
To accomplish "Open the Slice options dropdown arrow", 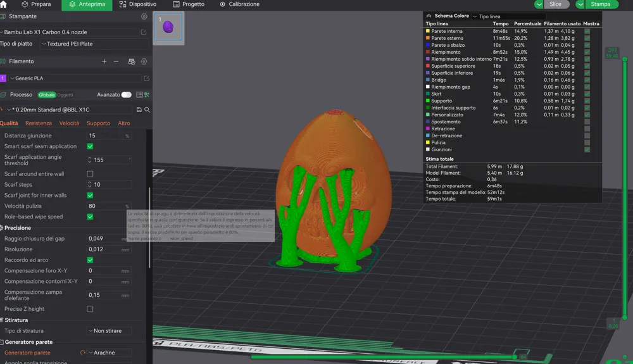I will [x=539, y=4].
